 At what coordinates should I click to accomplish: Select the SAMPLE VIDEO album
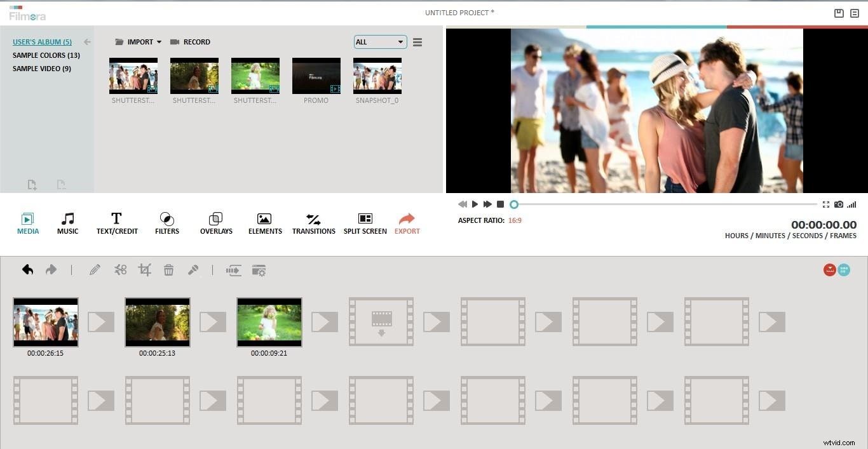coord(41,68)
